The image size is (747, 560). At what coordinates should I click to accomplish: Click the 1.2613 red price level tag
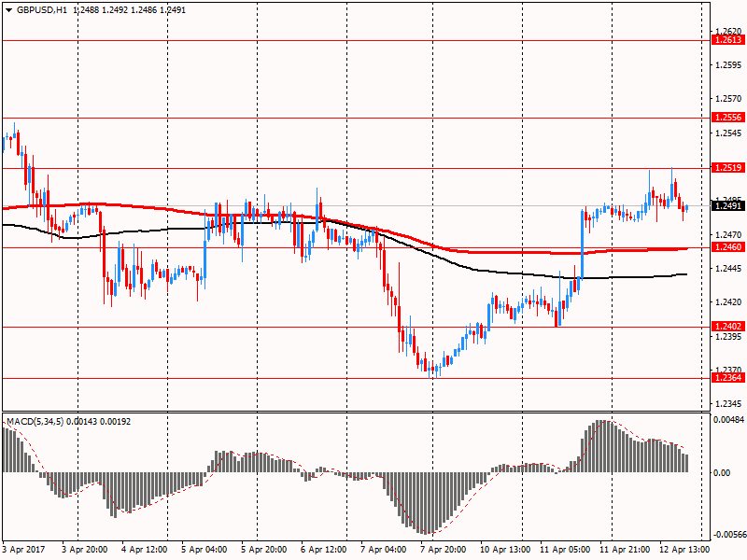tap(727, 40)
